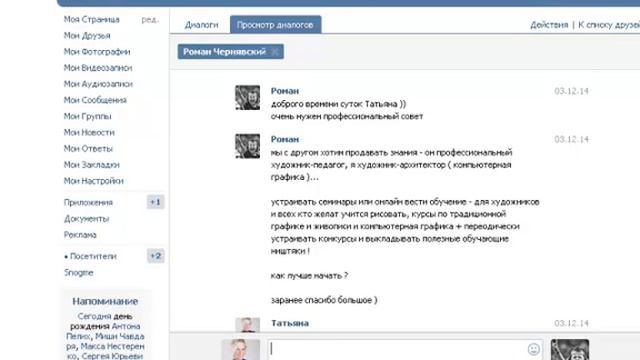Click 03.12.14 date of second message

coord(571,140)
